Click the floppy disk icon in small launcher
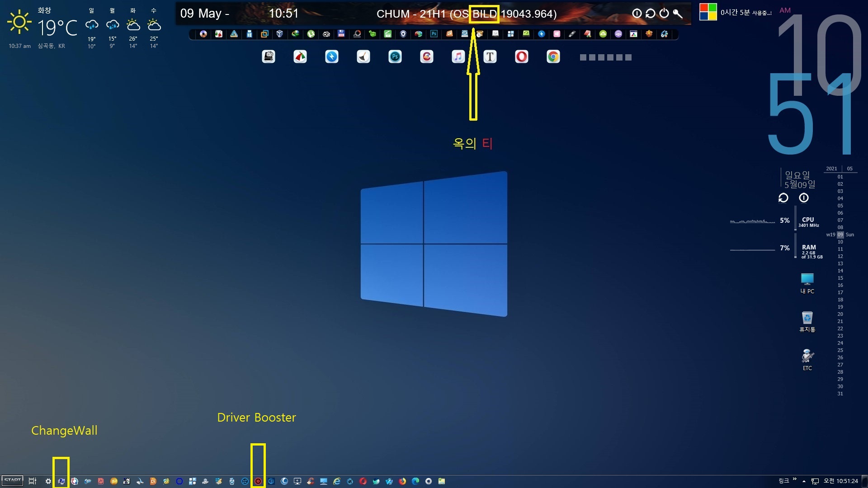Image resolution: width=868 pixels, height=488 pixels. pos(341,34)
